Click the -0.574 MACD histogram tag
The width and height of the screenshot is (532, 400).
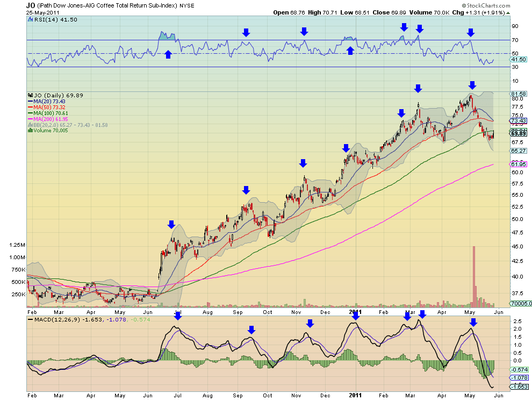[519, 370]
